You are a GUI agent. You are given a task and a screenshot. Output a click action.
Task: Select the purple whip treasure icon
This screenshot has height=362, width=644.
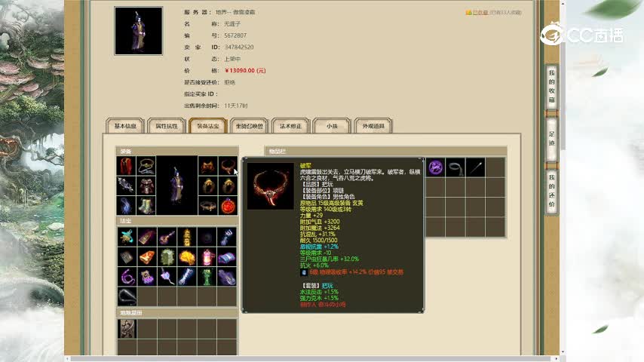click(127, 277)
